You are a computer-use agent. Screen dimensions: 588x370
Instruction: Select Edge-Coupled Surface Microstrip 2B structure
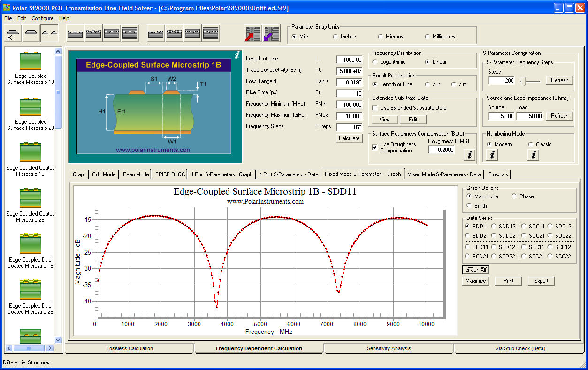31,114
